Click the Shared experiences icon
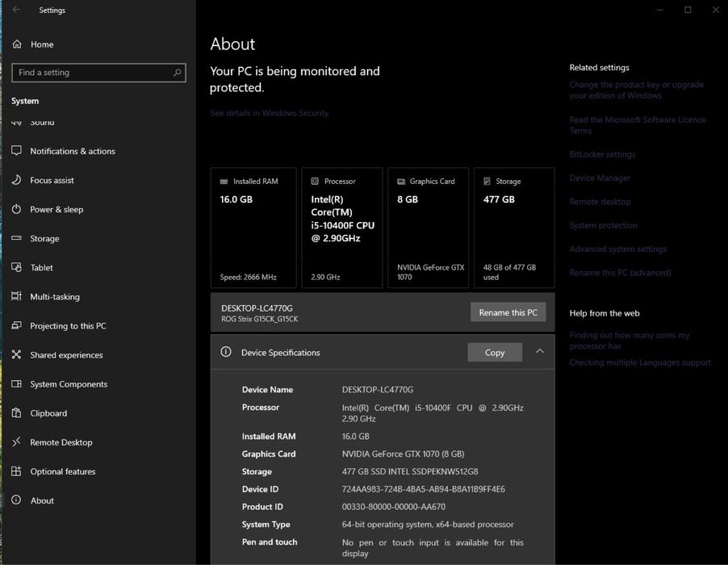This screenshot has height=565, width=728. coord(17,355)
